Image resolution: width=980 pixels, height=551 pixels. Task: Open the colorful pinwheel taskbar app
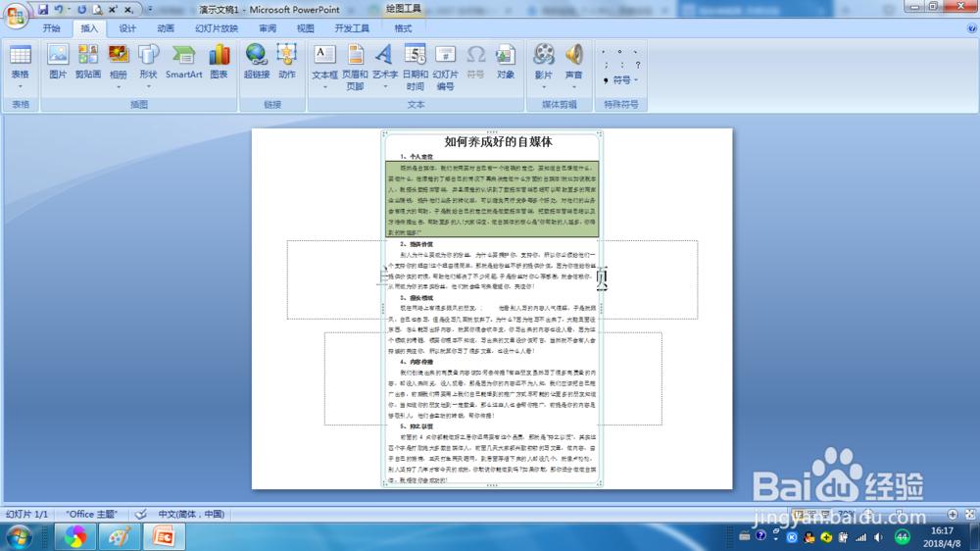click(x=75, y=537)
